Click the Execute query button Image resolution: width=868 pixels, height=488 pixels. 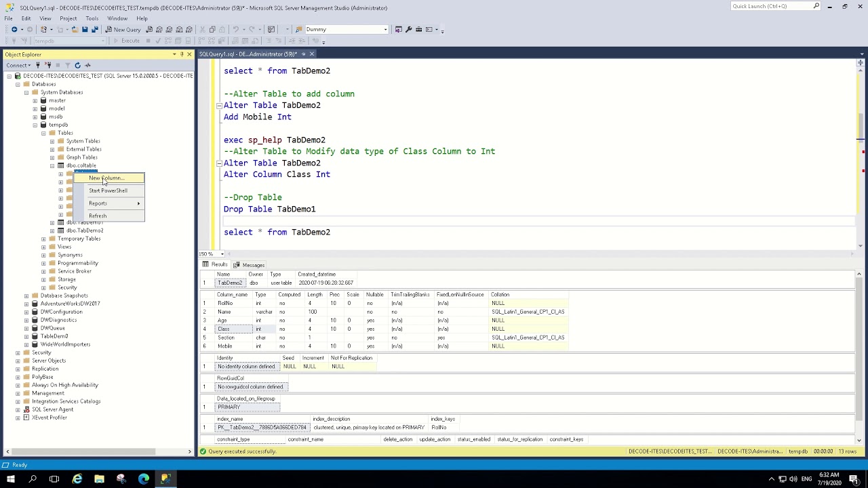(x=126, y=41)
